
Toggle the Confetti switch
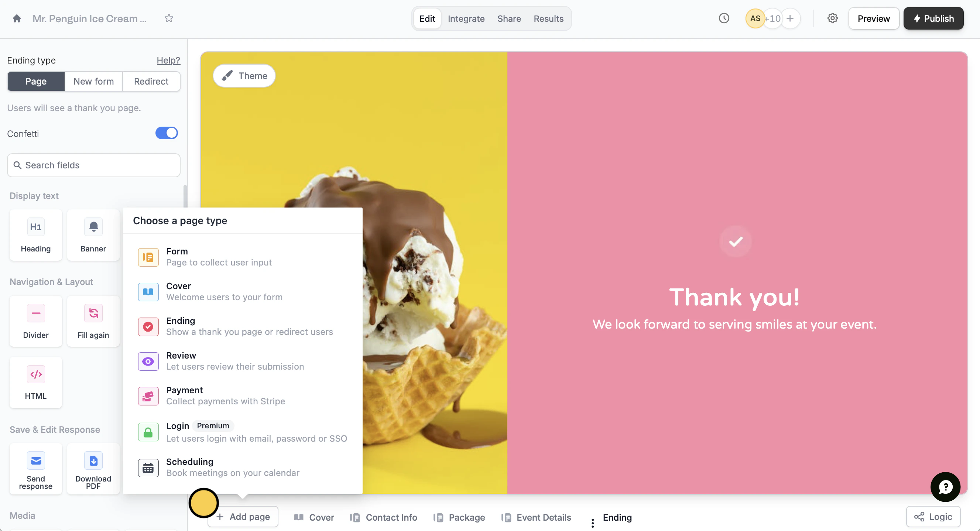click(x=167, y=133)
